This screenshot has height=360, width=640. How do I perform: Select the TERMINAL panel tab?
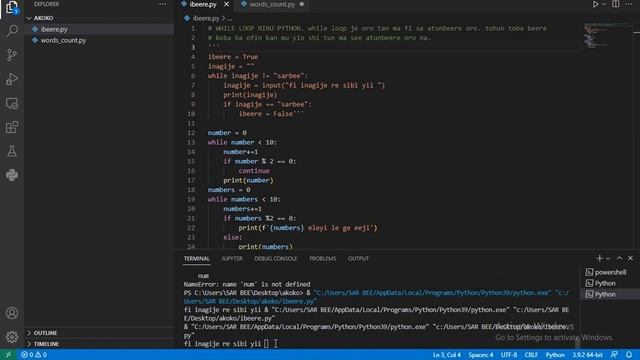coord(196,258)
